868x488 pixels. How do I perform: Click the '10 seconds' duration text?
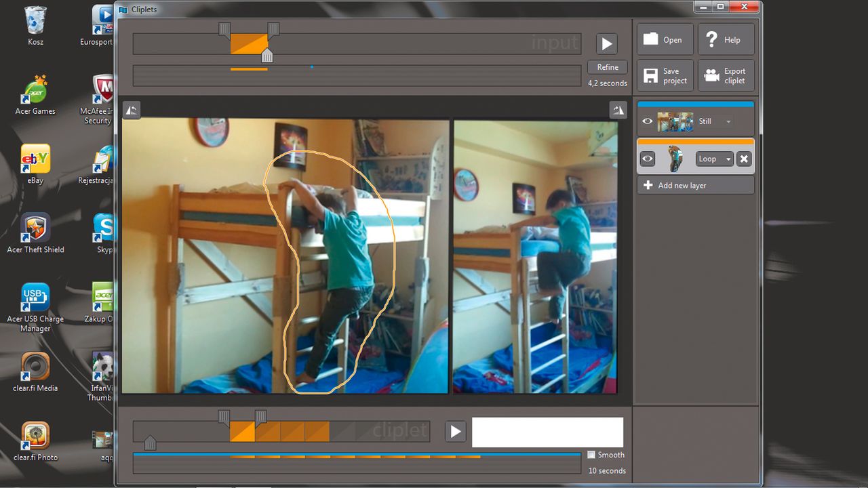pos(607,471)
